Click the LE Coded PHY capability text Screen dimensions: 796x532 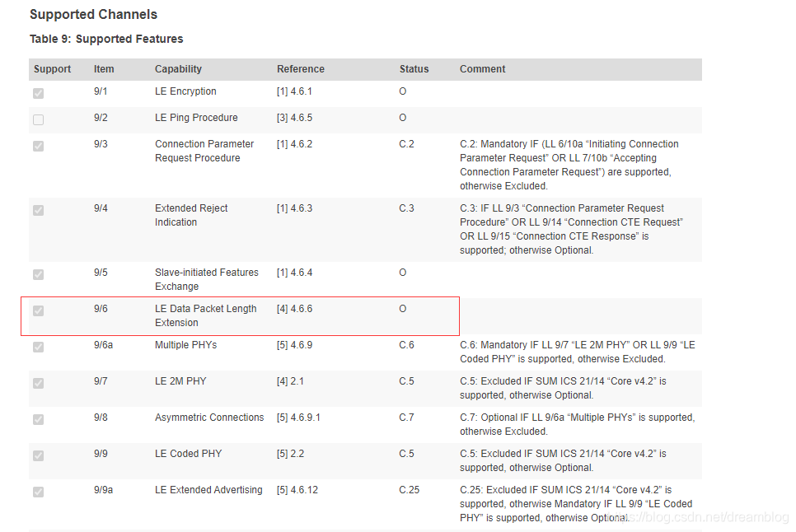point(189,454)
